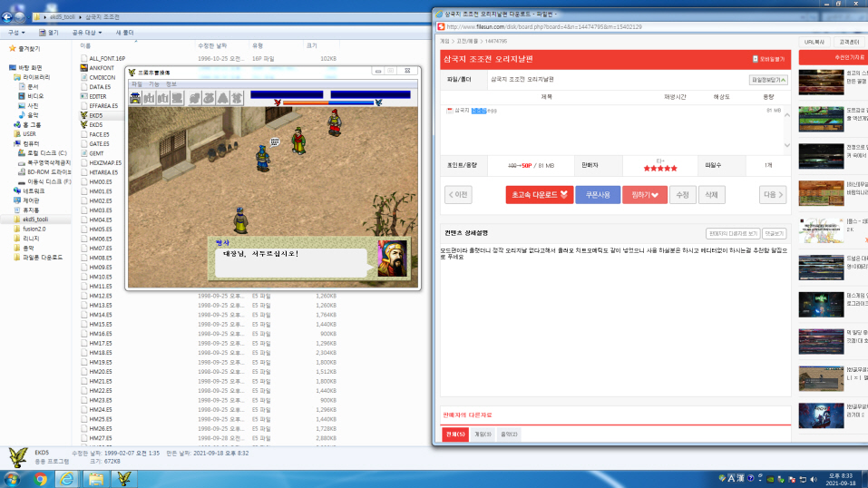868x488 pixels.
Task: Switch to the 음악(2) tab
Action: coord(510,434)
